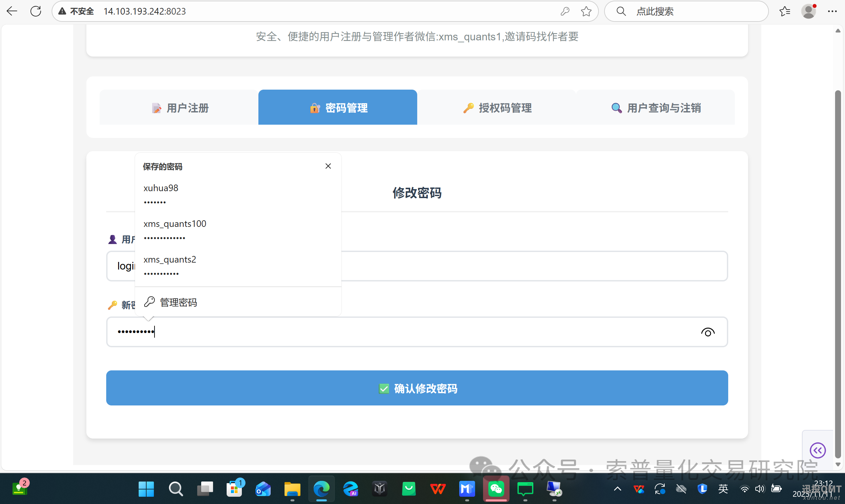Click 确认修改密码 button
This screenshot has width=845, height=504.
(x=417, y=388)
